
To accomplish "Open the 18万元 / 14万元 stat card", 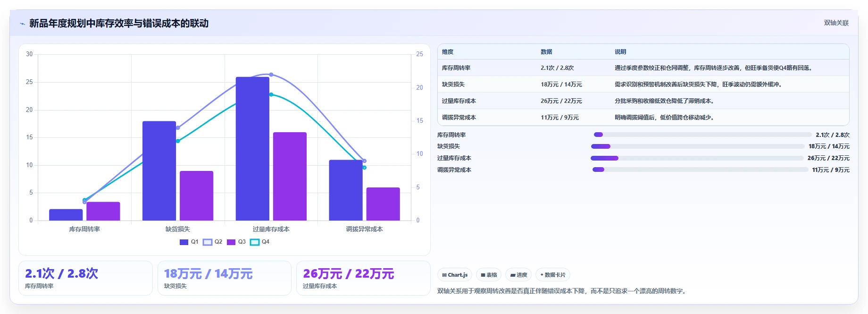I will tap(225, 278).
